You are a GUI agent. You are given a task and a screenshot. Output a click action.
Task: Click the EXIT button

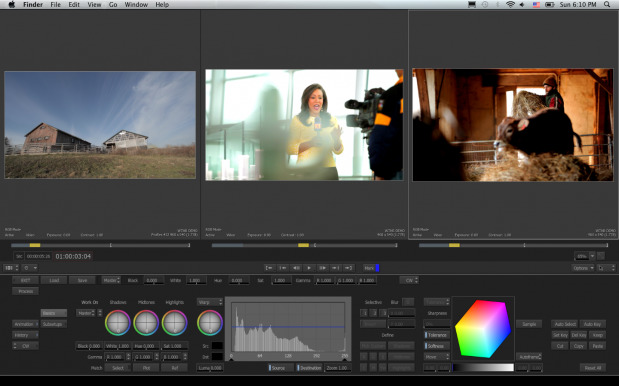[25, 280]
